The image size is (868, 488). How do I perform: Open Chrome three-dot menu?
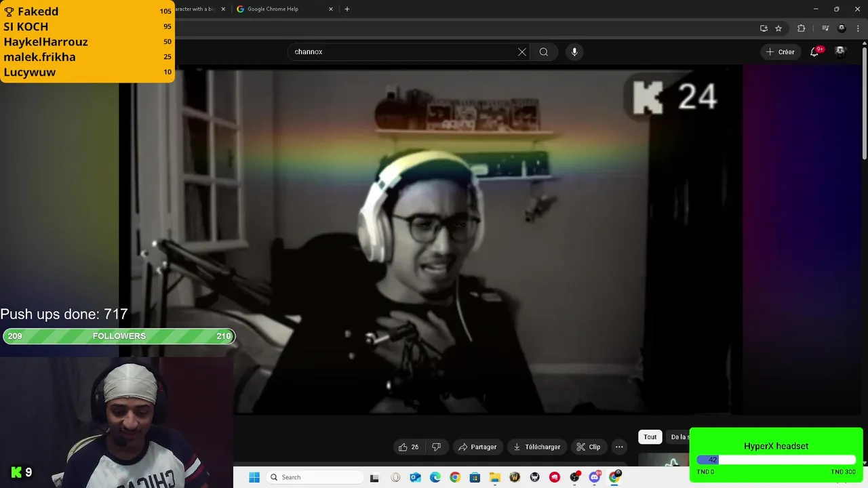(858, 28)
